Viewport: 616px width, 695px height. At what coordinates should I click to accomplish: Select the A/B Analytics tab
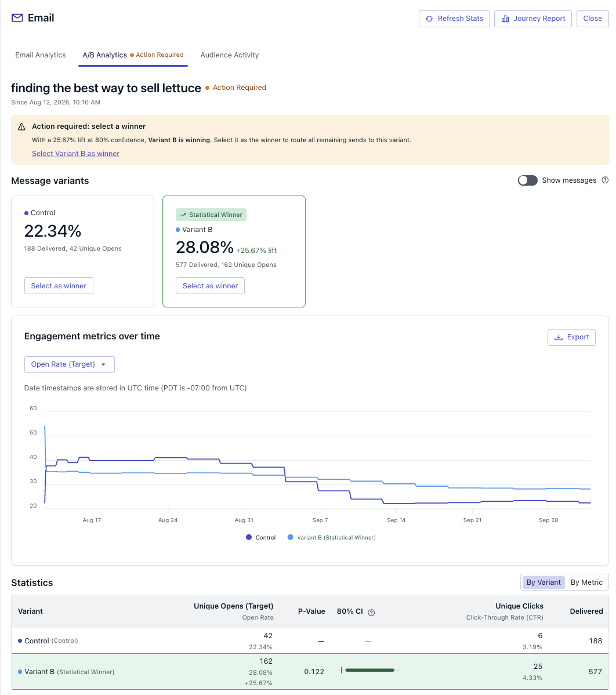pos(133,55)
